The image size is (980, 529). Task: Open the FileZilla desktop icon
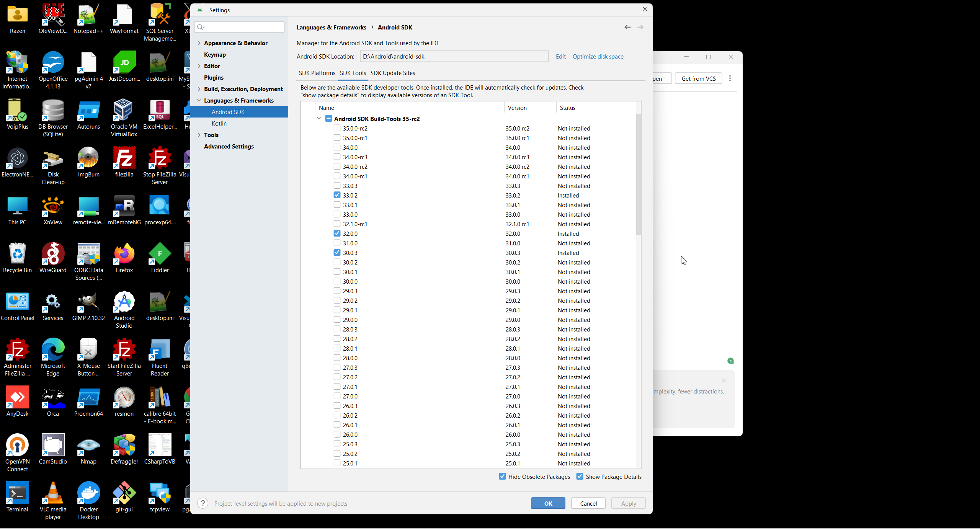point(124,158)
